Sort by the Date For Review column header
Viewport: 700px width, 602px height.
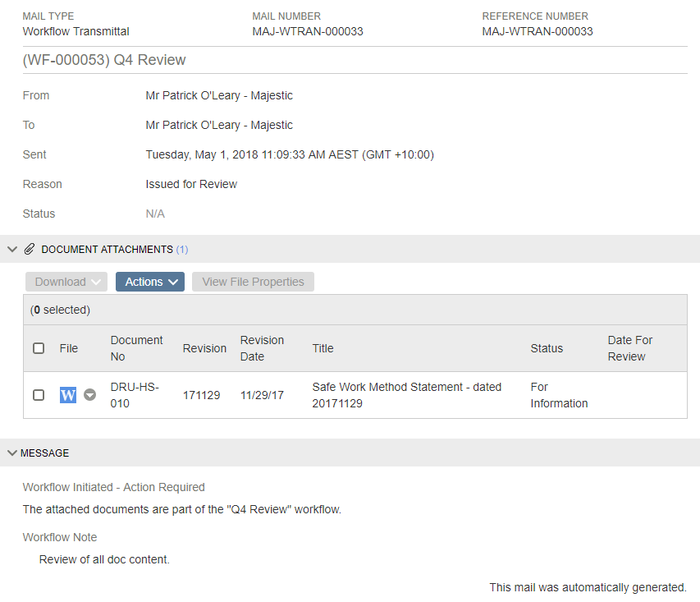pyautogui.click(x=630, y=348)
